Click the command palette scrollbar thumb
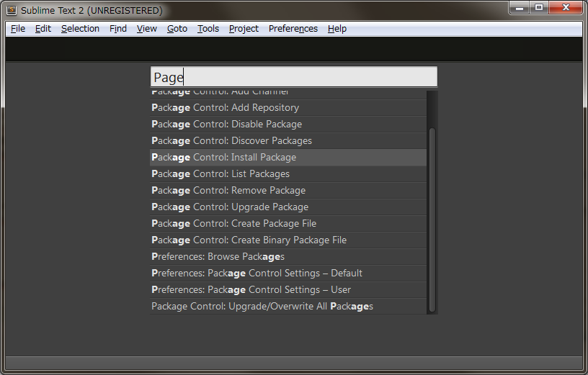This screenshot has height=375, width=588. click(x=432, y=220)
